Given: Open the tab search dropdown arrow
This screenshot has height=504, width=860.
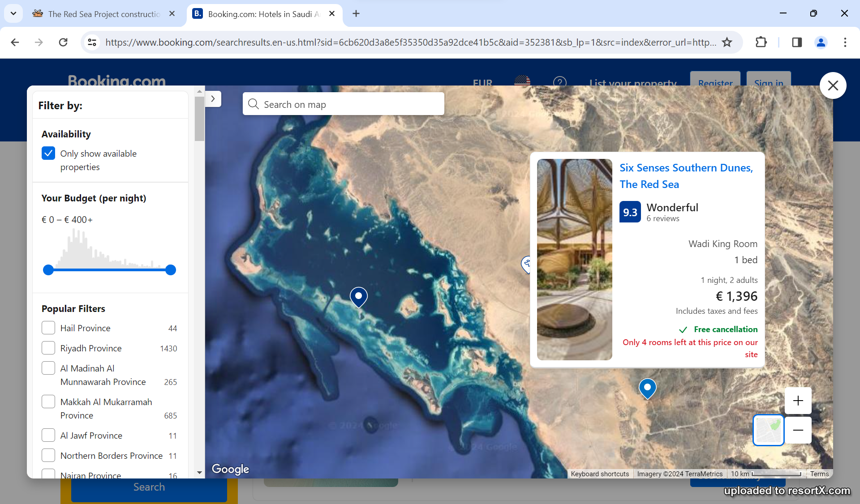Looking at the screenshot, I should tap(13, 14).
